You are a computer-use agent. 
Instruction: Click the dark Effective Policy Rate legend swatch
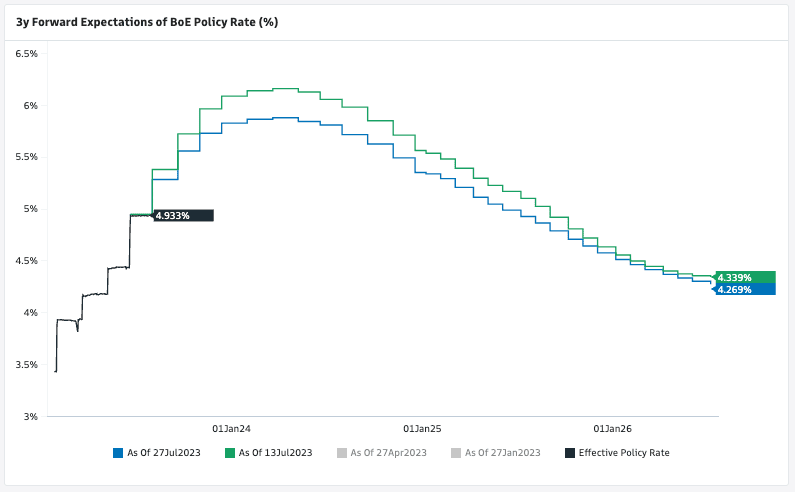tap(570, 453)
